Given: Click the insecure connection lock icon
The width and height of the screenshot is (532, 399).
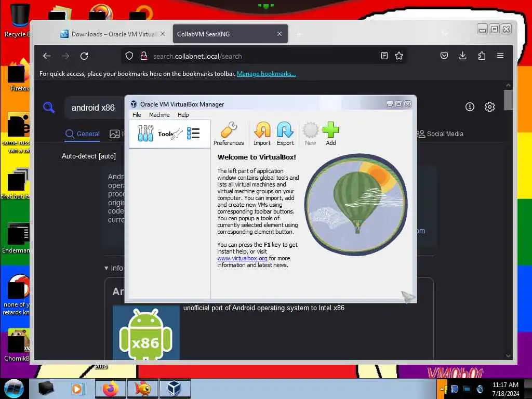Looking at the screenshot, I should tap(144, 56).
